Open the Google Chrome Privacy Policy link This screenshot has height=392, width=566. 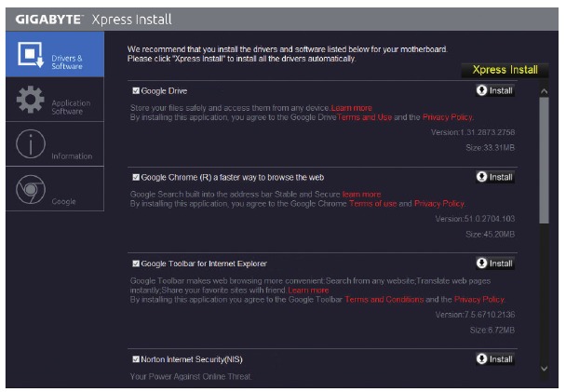coord(438,203)
